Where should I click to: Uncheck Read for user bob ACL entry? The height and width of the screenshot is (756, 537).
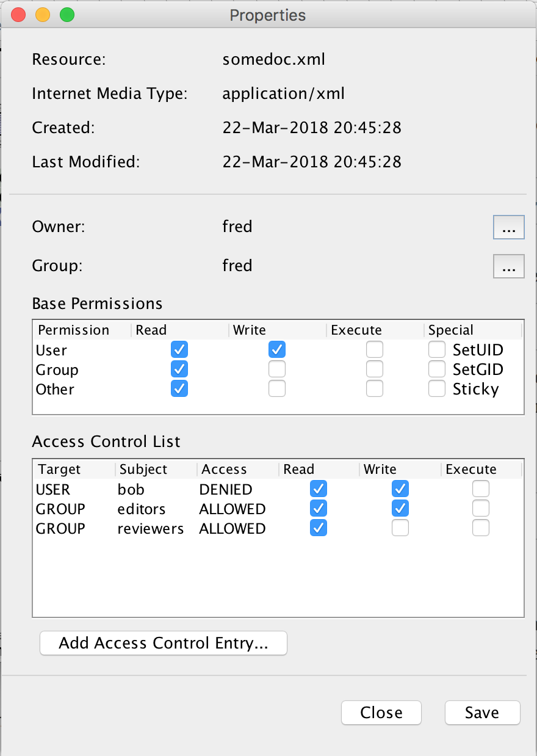319,489
